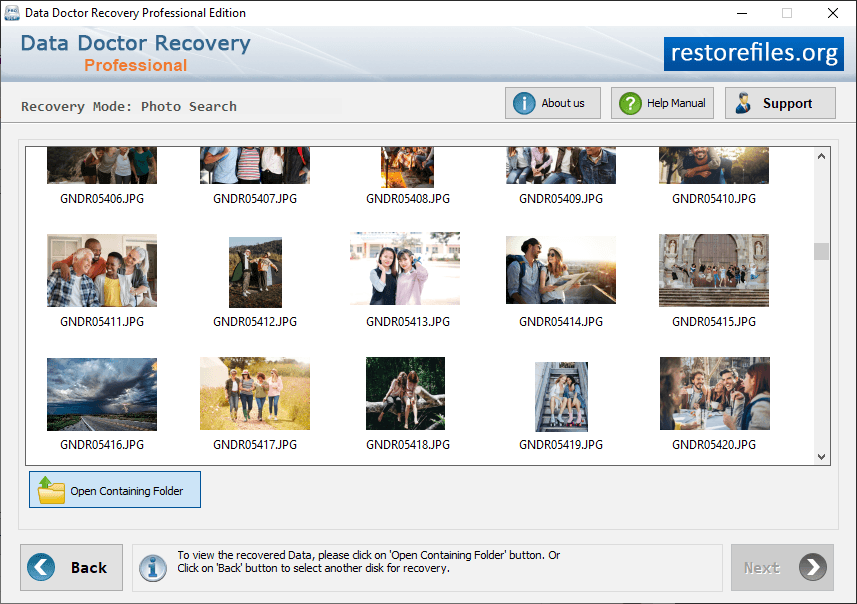Click the Open Containing Folder button
The height and width of the screenshot is (604, 857).
coord(115,490)
